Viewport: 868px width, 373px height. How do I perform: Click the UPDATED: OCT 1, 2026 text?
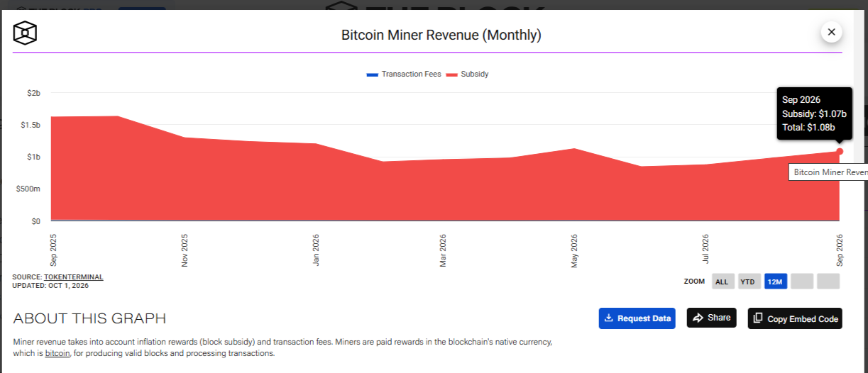tap(50, 286)
